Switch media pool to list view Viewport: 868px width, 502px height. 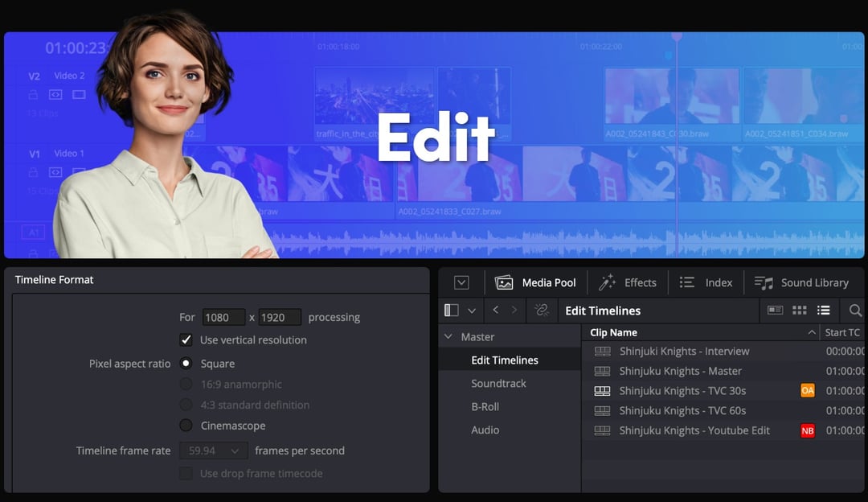pos(823,311)
